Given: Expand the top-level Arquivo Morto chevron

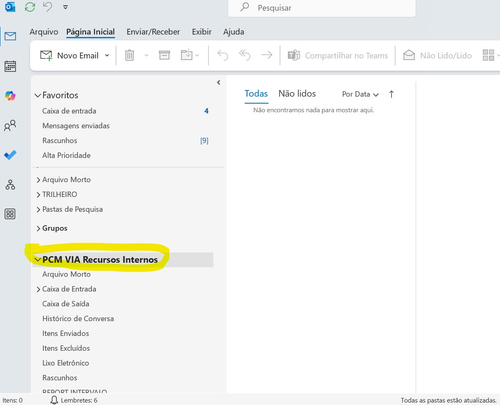Looking at the screenshot, I should 38,180.
